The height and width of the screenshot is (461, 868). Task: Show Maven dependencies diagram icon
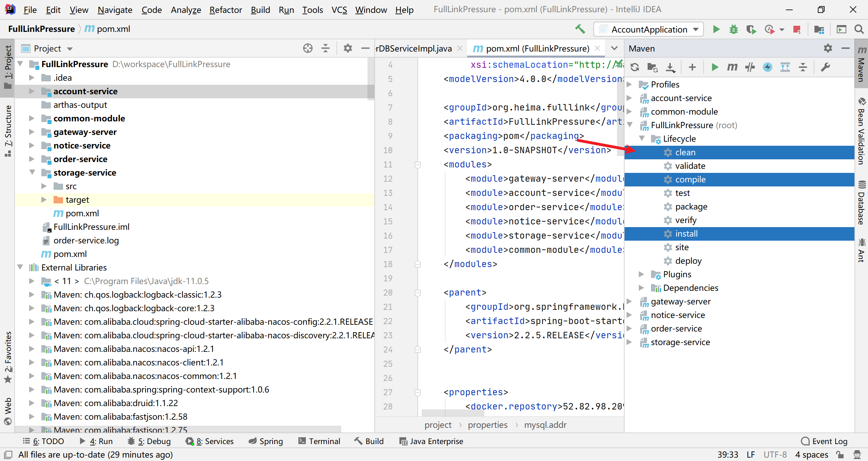click(785, 67)
